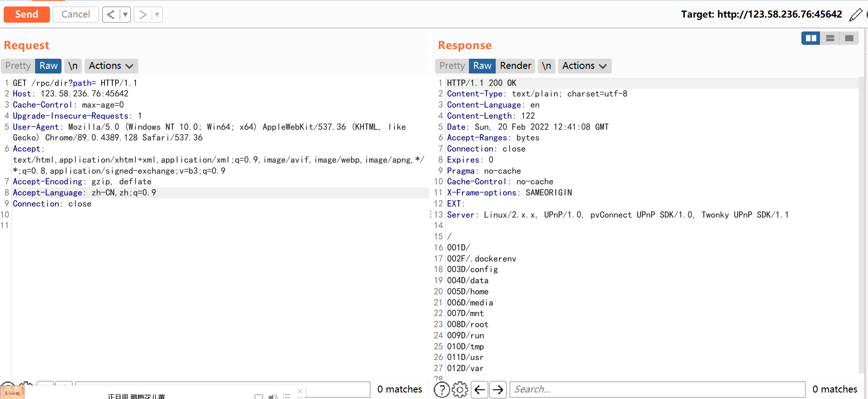Viewport: 868px width, 399px height.
Task: Click the pencil icon to edit target
Action: (856, 15)
